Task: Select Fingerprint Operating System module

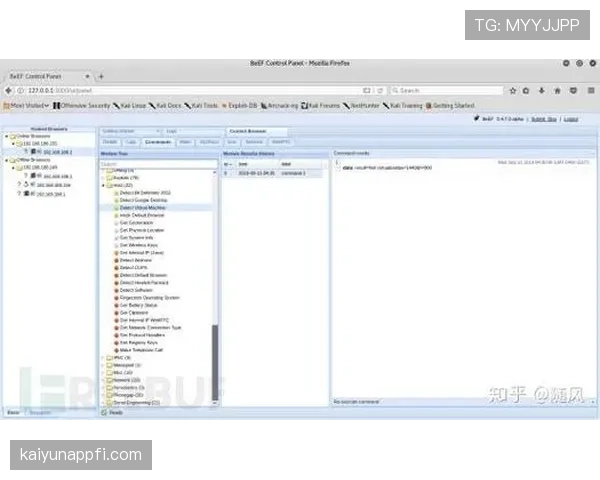Action: [x=150, y=297]
